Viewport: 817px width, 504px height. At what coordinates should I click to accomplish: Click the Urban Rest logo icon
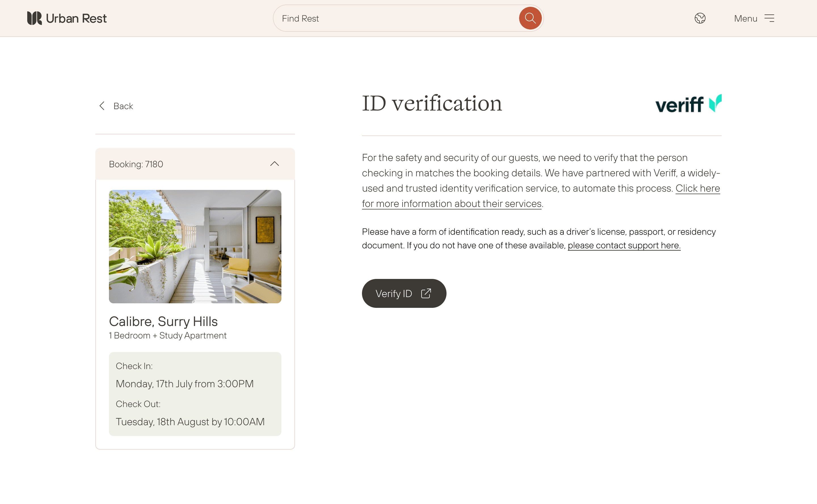click(x=35, y=18)
